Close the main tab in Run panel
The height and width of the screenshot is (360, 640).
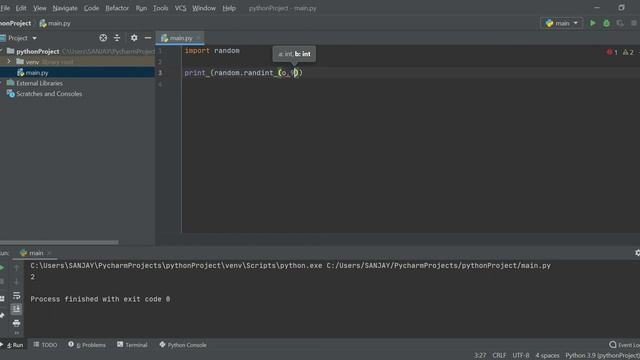(x=49, y=253)
